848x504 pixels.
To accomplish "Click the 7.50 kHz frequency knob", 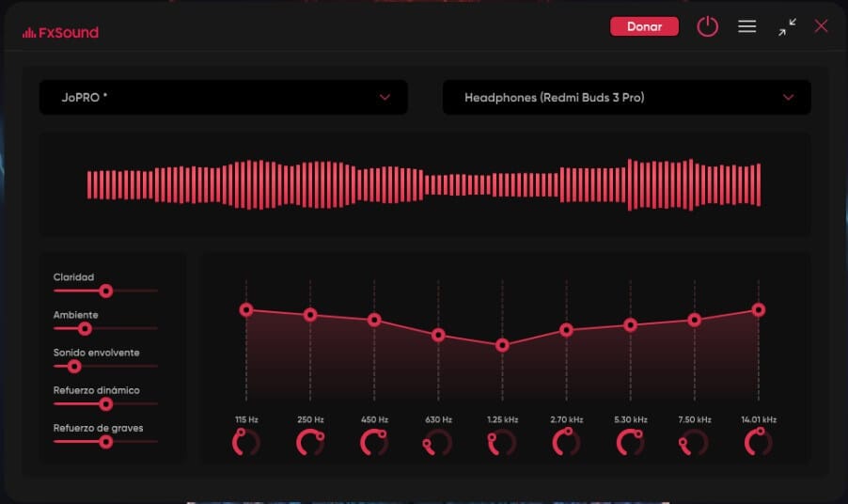I will coord(694,442).
